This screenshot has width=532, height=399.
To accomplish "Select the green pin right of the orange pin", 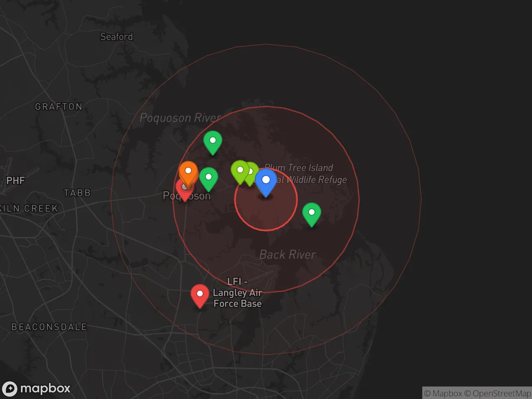I will (x=209, y=178).
